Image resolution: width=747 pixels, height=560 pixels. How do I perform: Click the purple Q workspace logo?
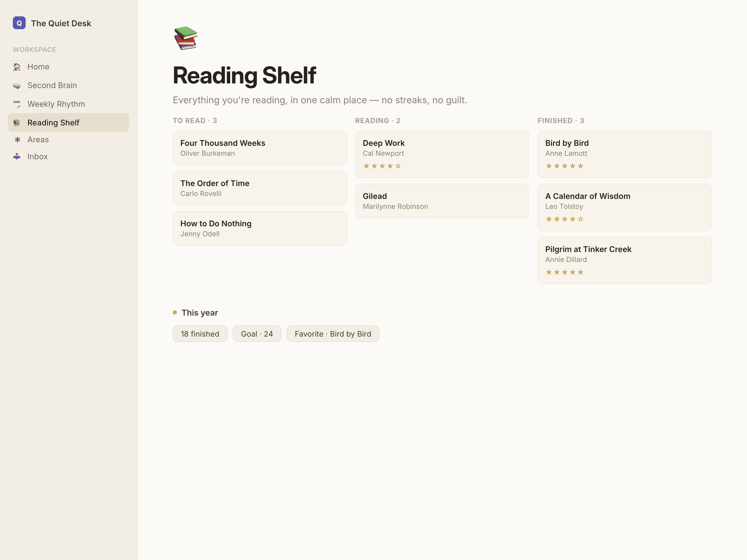[19, 23]
